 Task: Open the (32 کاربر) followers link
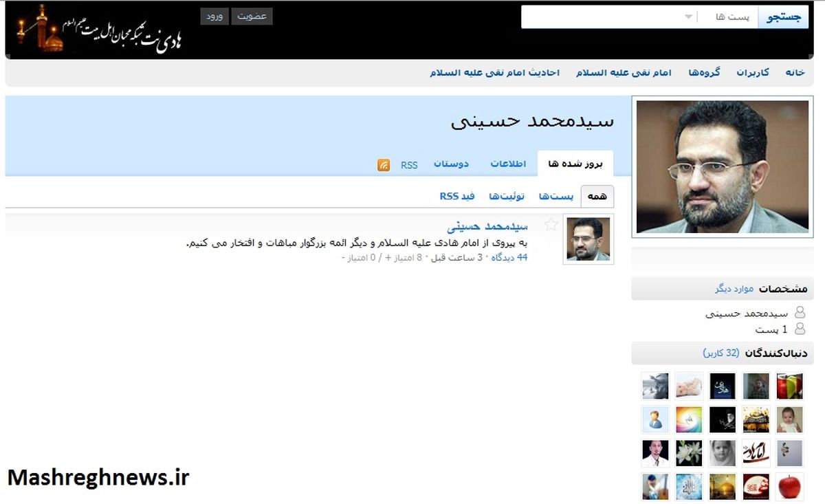point(721,353)
